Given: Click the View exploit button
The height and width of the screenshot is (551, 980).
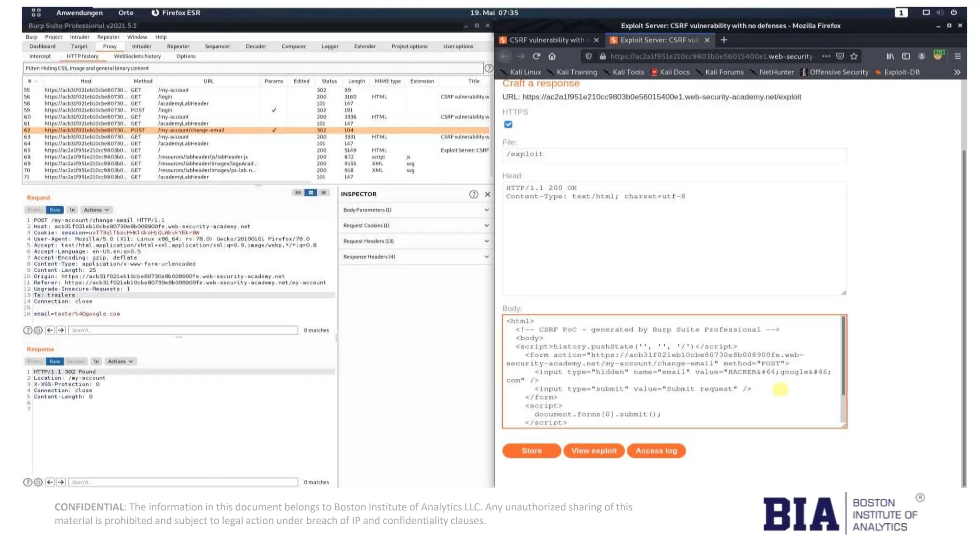Looking at the screenshot, I should pyautogui.click(x=594, y=451).
